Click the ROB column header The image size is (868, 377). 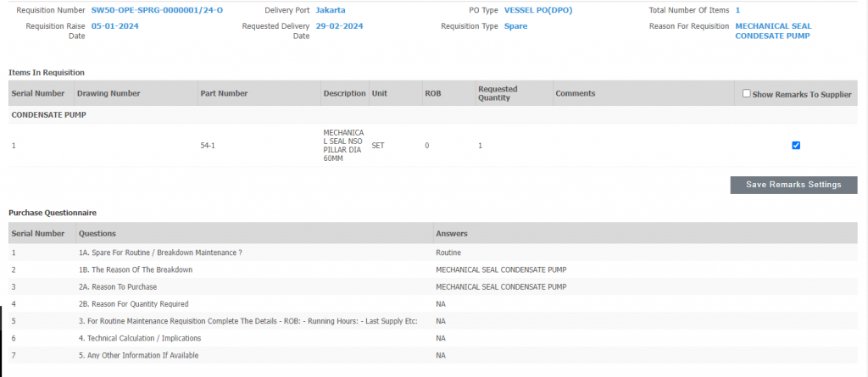[x=432, y=93]
